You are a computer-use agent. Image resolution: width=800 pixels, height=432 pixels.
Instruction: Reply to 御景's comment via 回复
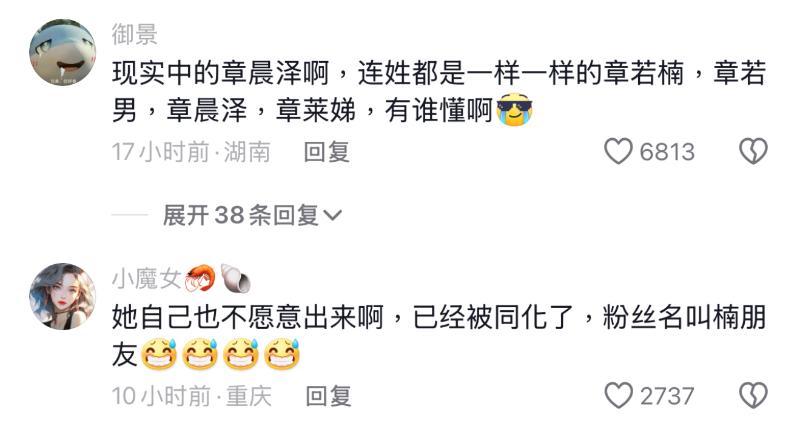pyautogui.click(x=327, y=152)
